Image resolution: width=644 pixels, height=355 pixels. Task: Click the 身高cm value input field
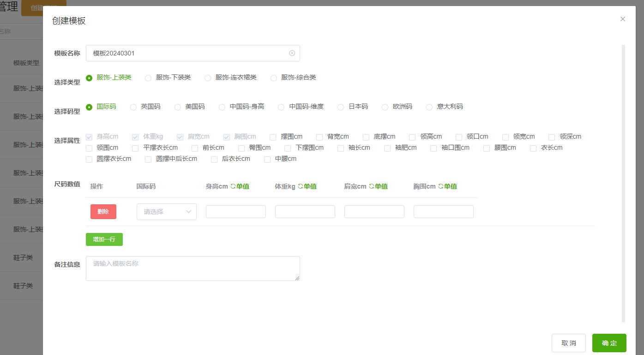coord(236,212)
